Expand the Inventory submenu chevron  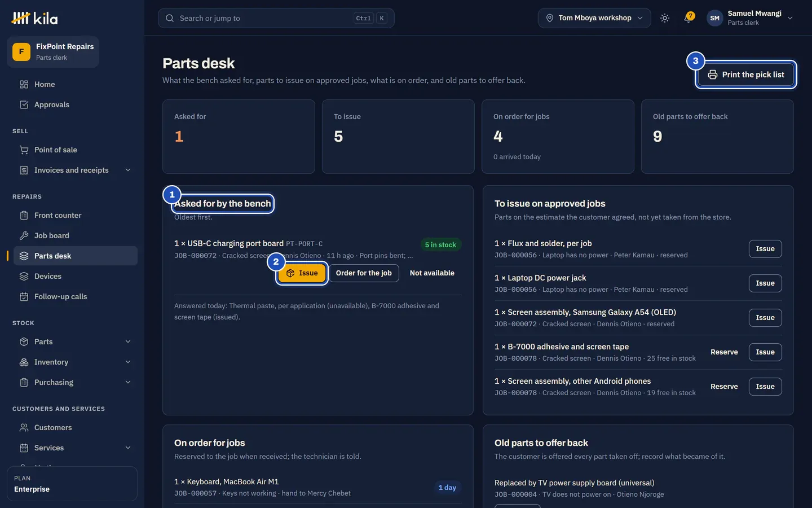[128, 362]
